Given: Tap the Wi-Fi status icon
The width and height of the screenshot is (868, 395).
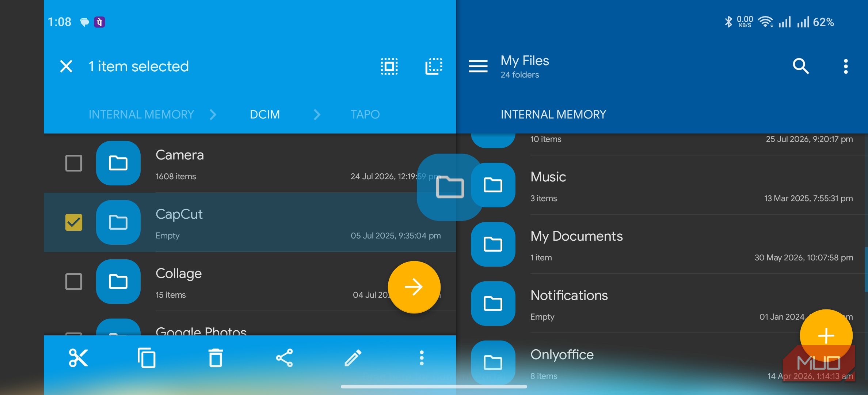Looking at the screenshot, I should tap(766, 22).
